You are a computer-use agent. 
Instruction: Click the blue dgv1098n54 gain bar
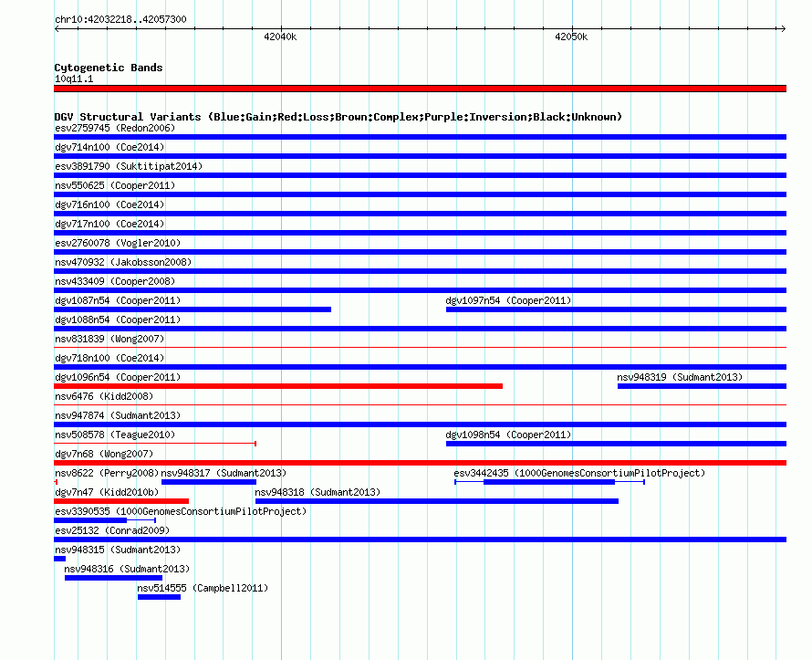[x=616, y=444]
